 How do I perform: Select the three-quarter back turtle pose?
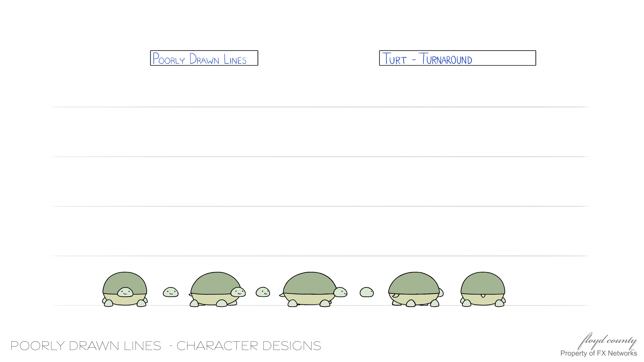tap(416, 289)
